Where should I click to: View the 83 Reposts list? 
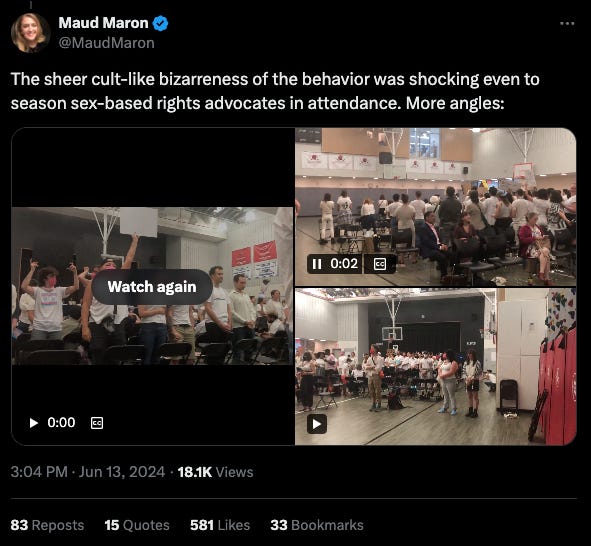(x=47, y=525)
